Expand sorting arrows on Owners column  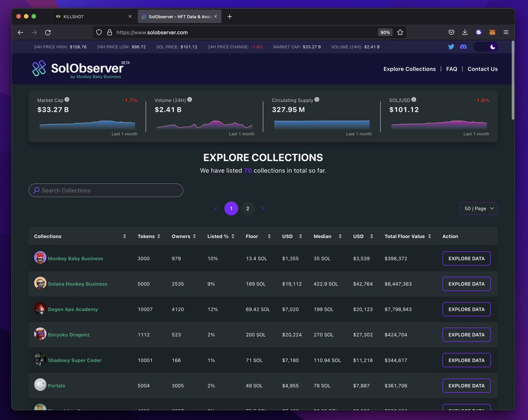194,236
